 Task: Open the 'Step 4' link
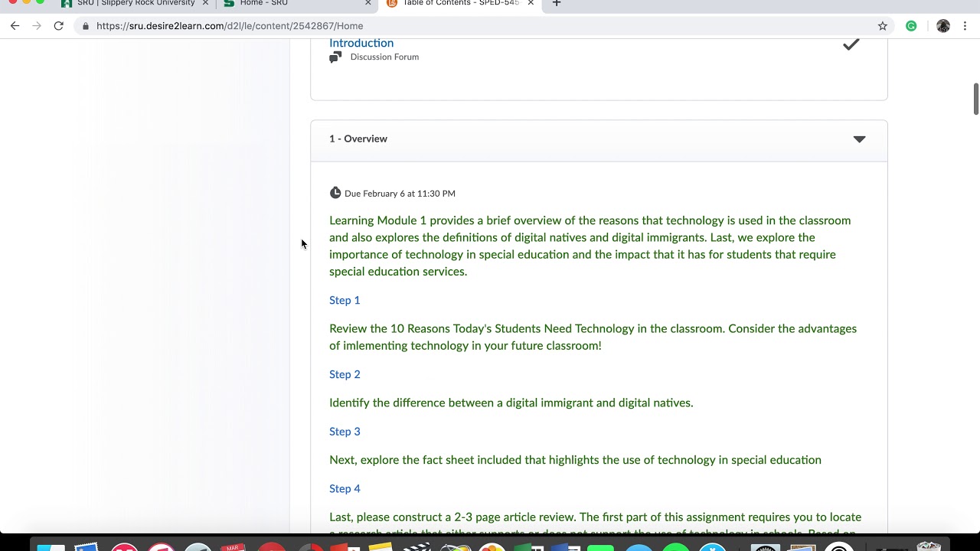click(345, 489)
